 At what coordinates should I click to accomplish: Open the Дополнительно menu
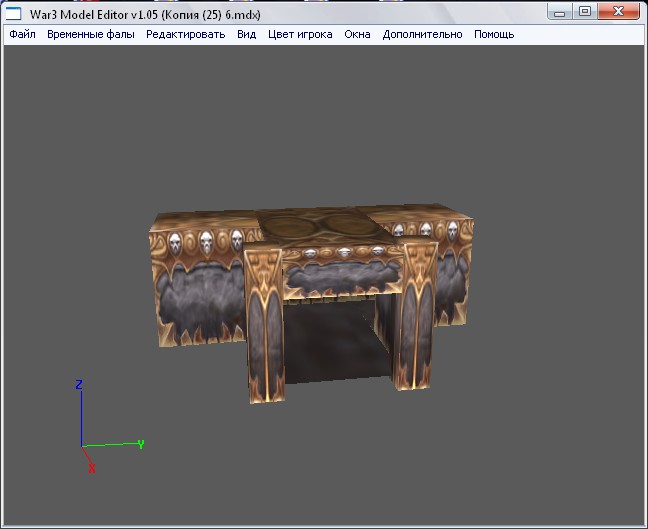[x=422, y=34]
